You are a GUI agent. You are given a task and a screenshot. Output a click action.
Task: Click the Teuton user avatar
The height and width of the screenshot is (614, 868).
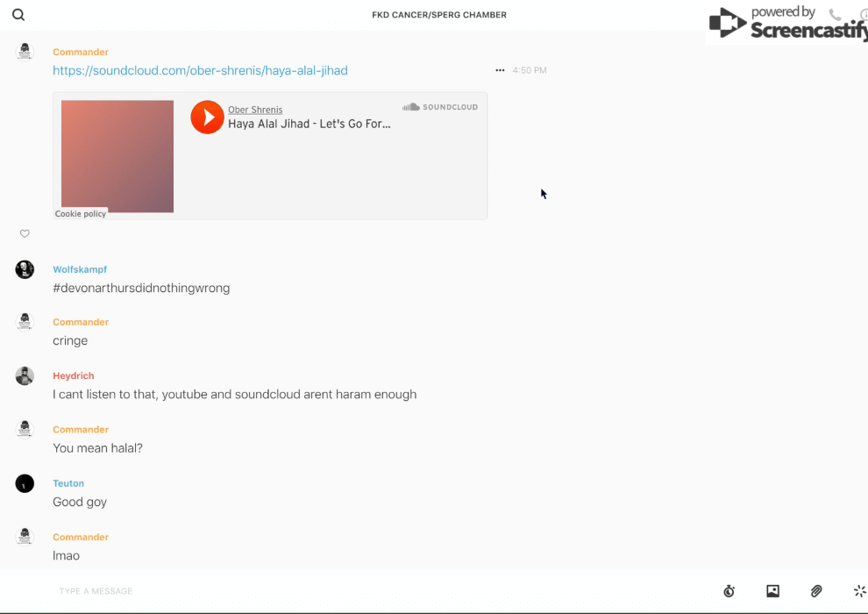tap(25, 483)
